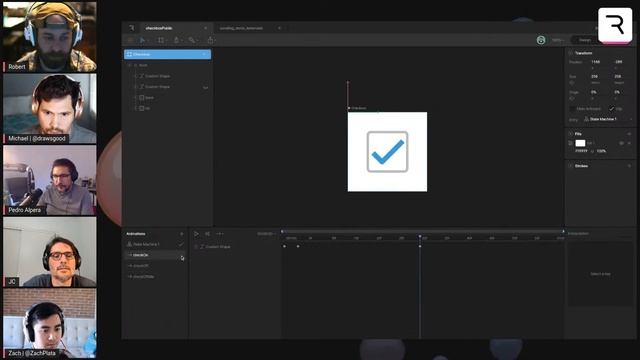The width and height of the screenshot is (640, 360).
Task: Collapse the Fills section
Action: [571, 134]
